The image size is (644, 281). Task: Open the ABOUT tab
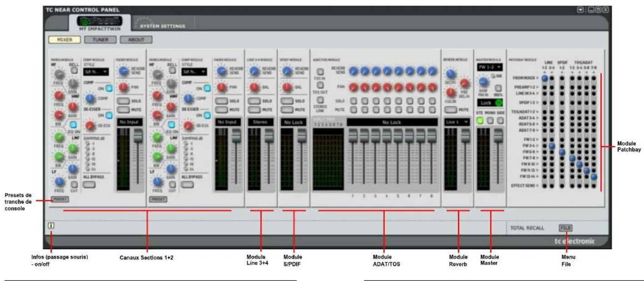tap(136, 39)
